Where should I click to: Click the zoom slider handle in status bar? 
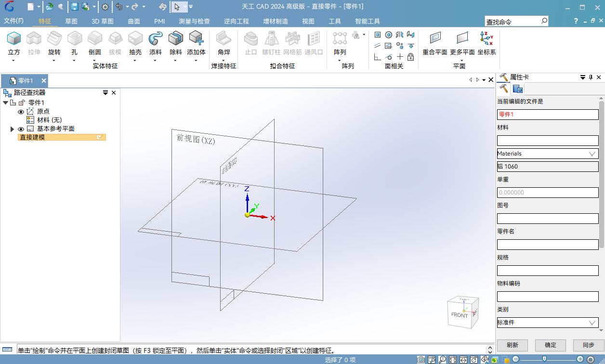[x=544, y=359]
